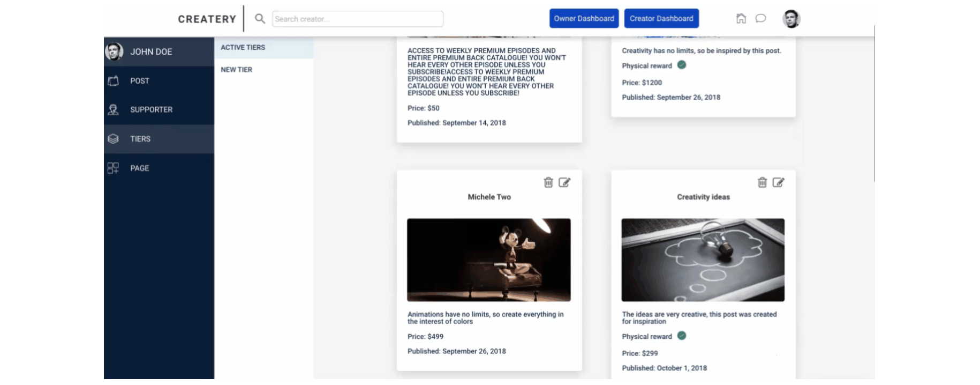The image size is (980, 385).
Task: Open the Creator Dashboard
Action: 661,18
